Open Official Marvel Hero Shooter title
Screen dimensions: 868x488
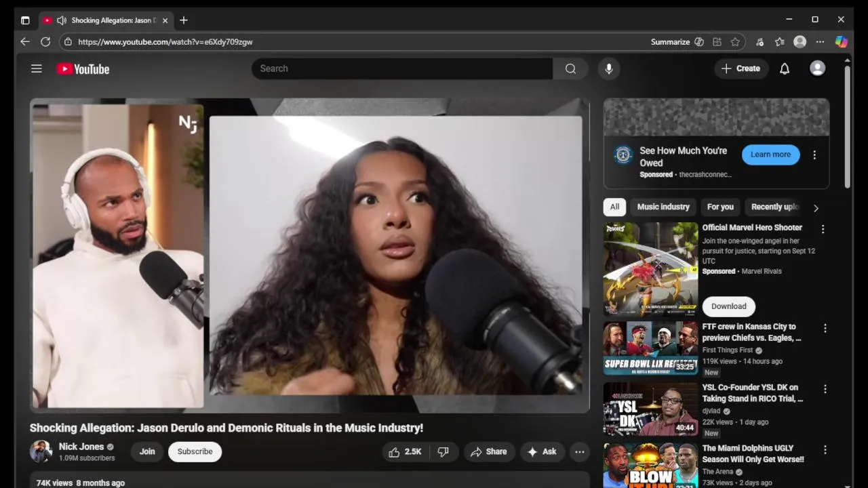click(752, 228)
